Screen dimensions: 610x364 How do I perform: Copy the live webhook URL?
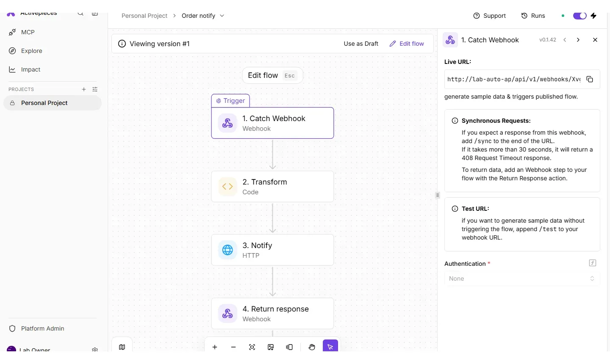tap(590, 79)
